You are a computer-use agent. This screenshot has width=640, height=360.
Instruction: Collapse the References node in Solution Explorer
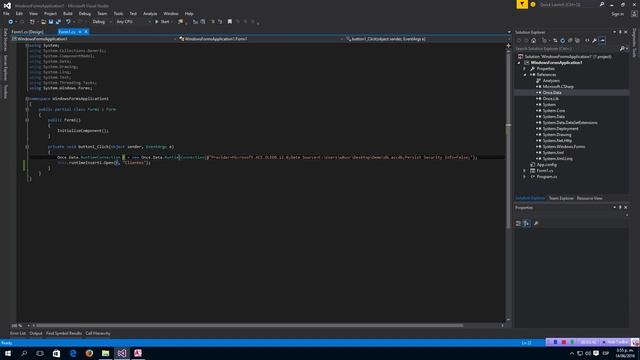click(525, 75)
